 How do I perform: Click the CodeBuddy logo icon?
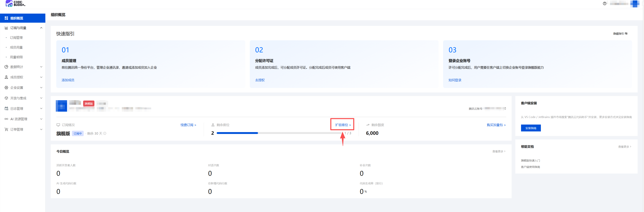coord(9,3)
